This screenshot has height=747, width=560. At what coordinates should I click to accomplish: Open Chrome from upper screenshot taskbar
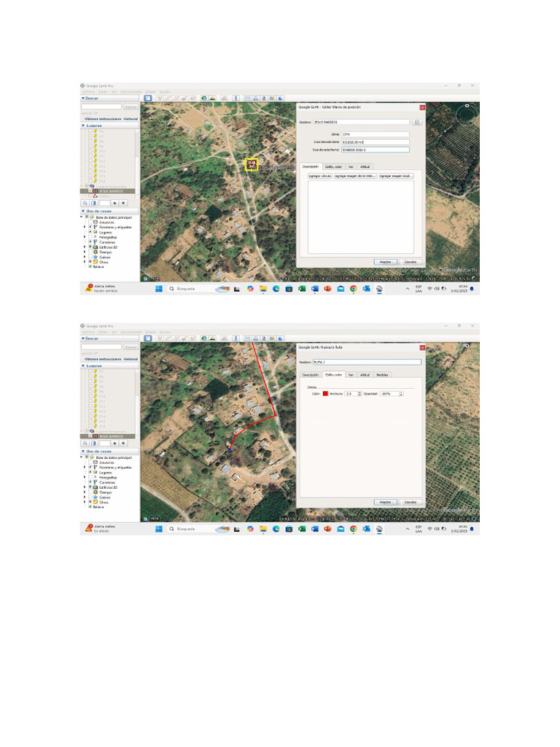click(x=354, y=289)
